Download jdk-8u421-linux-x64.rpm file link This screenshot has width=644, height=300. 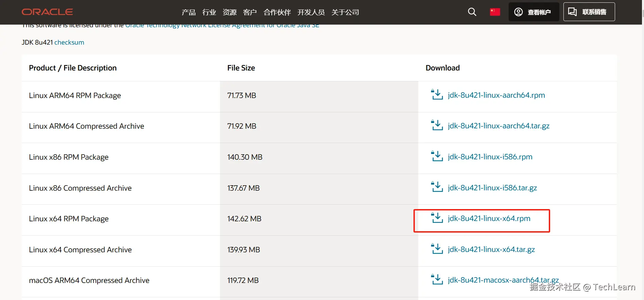(x=489, y=218)
